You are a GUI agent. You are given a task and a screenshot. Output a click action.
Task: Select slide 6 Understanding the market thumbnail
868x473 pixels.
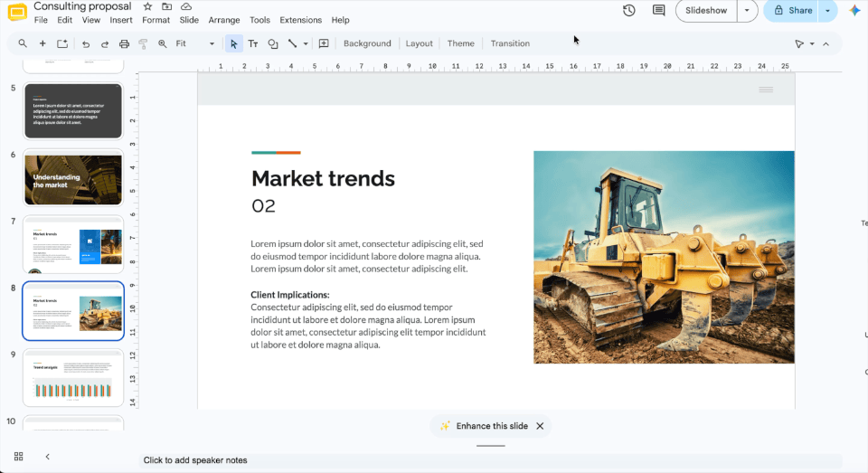point(73,178)
